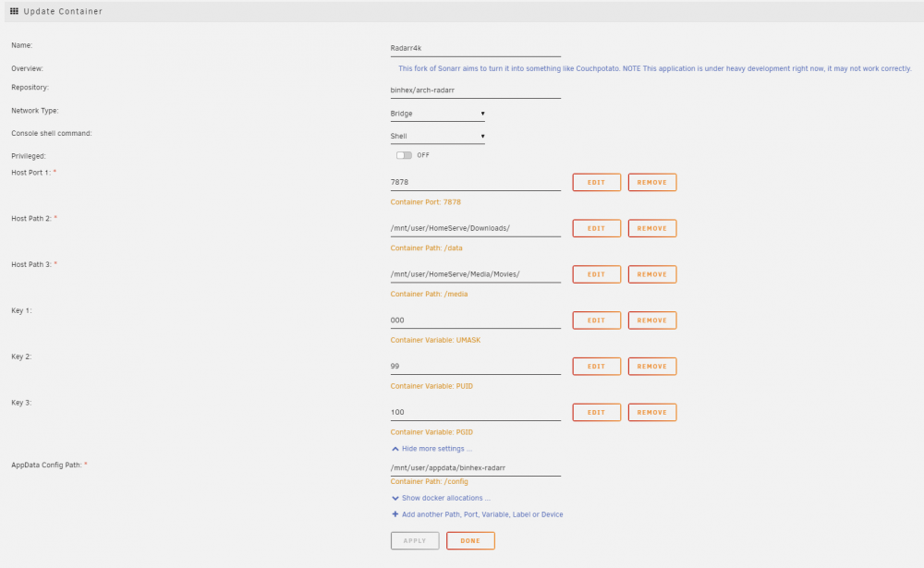
Task: Click the plus icon before Add another Path
Action: 395,514
